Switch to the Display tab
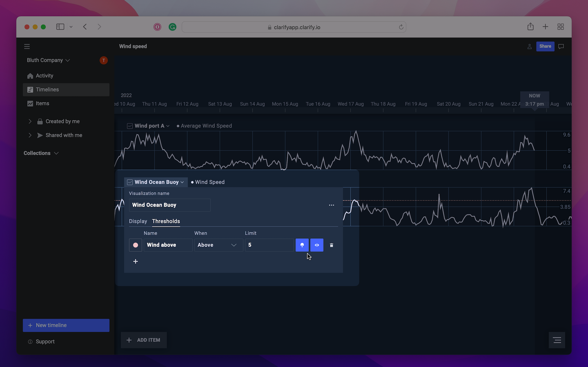The image size is (588, 367). tap(138, 221)
